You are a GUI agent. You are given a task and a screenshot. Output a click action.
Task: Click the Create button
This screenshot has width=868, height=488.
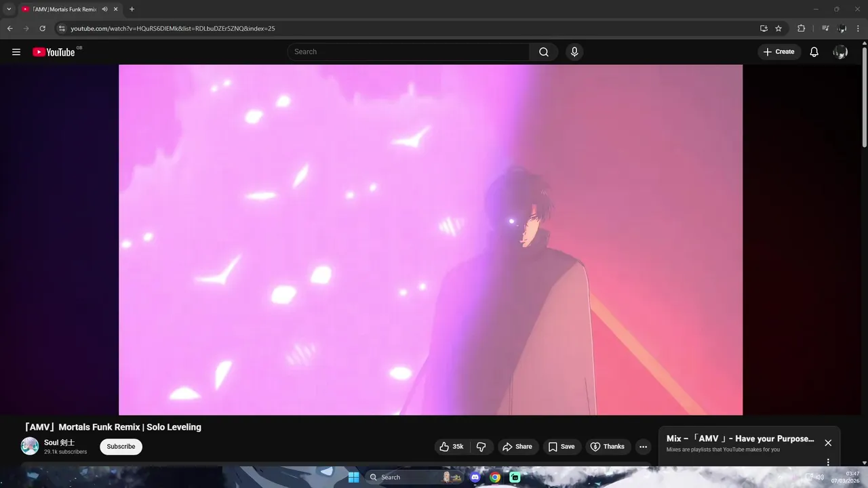click(x=779, y=52)
